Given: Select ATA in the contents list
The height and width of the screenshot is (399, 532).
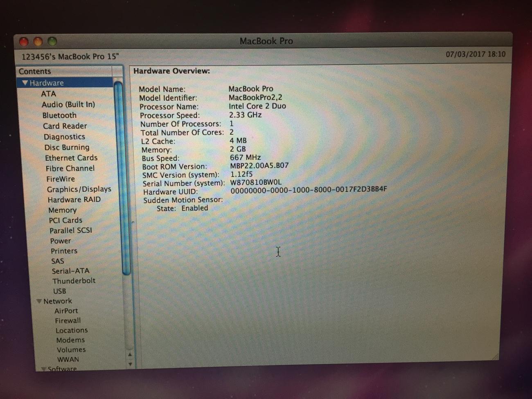Looking at the screenshot, I should [x=48, y=94].
